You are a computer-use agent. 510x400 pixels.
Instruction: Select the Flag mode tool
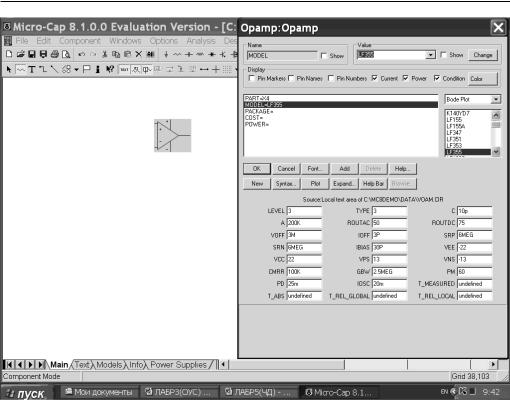pos(87,69)
